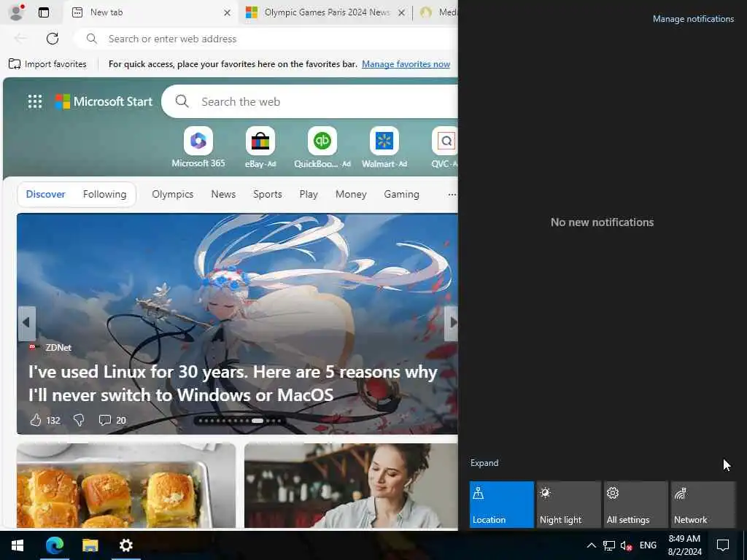
Task: Open Manage favorites now link
Action: (406, 64)
